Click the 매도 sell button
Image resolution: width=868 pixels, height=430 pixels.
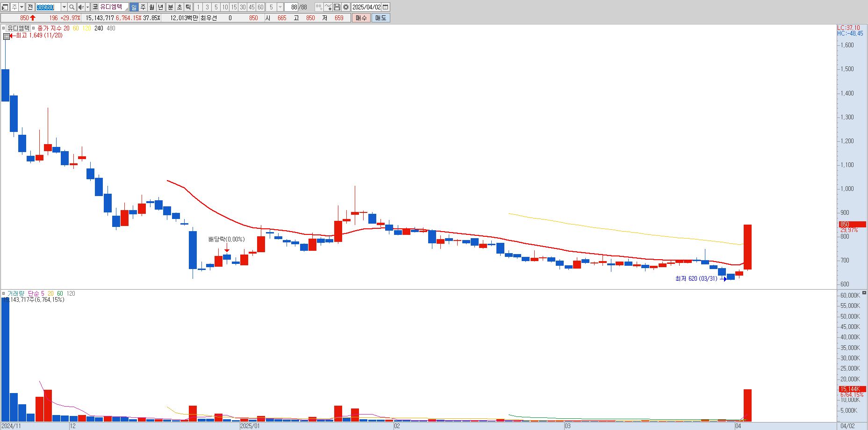[x=381, y=18]
